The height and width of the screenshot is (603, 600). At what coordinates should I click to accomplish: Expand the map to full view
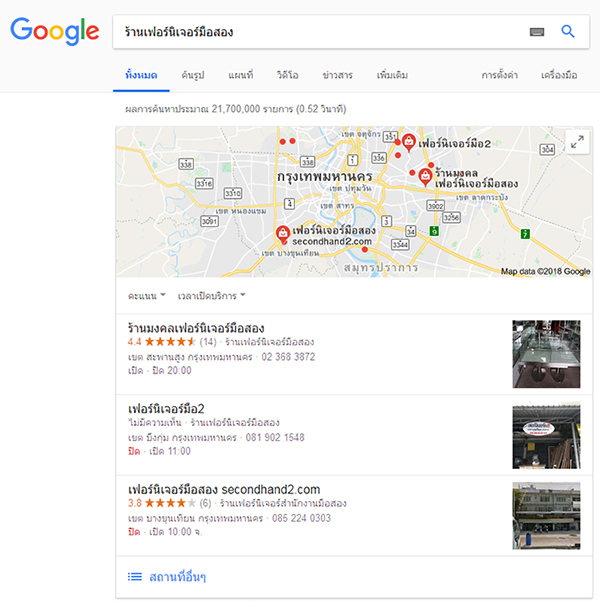(x=577, y=142)
